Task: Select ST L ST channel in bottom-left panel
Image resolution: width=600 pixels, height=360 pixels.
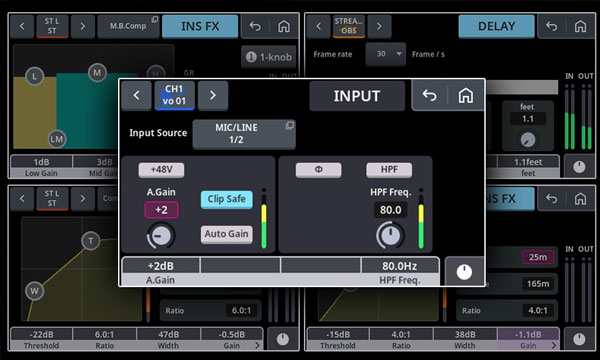Action: tap(52, 199)
